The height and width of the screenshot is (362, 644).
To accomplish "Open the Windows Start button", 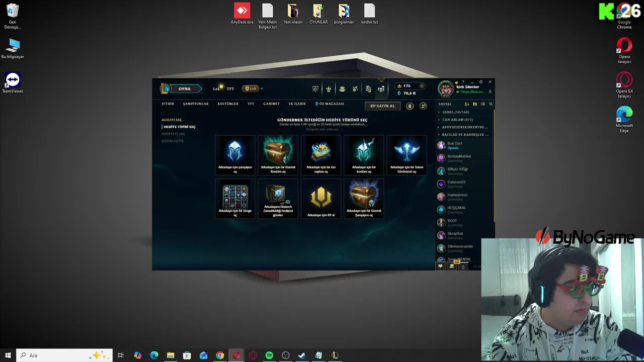I will [8, 355].
